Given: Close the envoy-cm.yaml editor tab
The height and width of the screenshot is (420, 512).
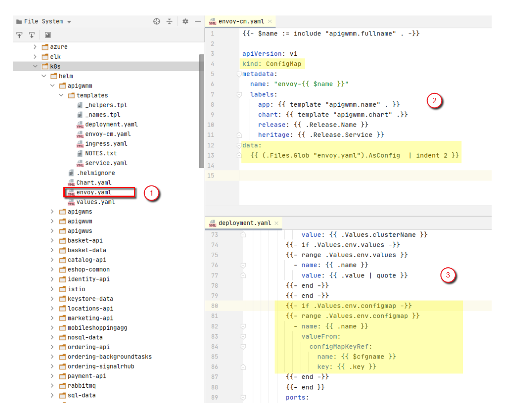Looking at the screenshot, I should 269,21.
